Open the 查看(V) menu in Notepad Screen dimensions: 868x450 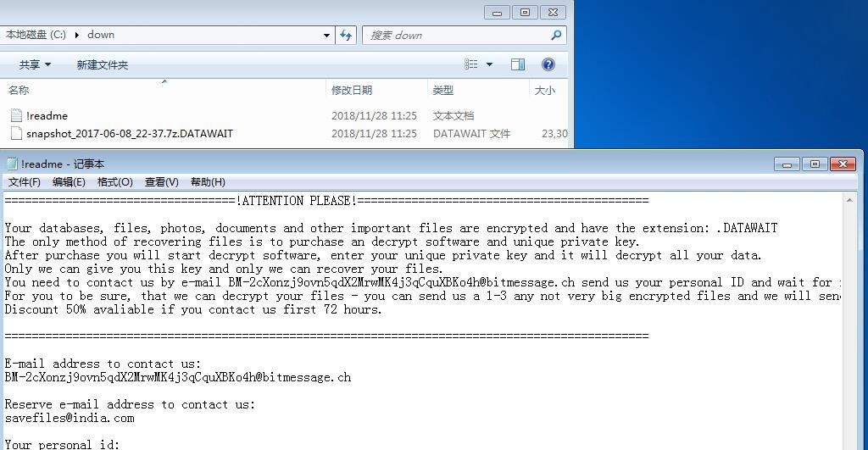[x=161, y=182]
